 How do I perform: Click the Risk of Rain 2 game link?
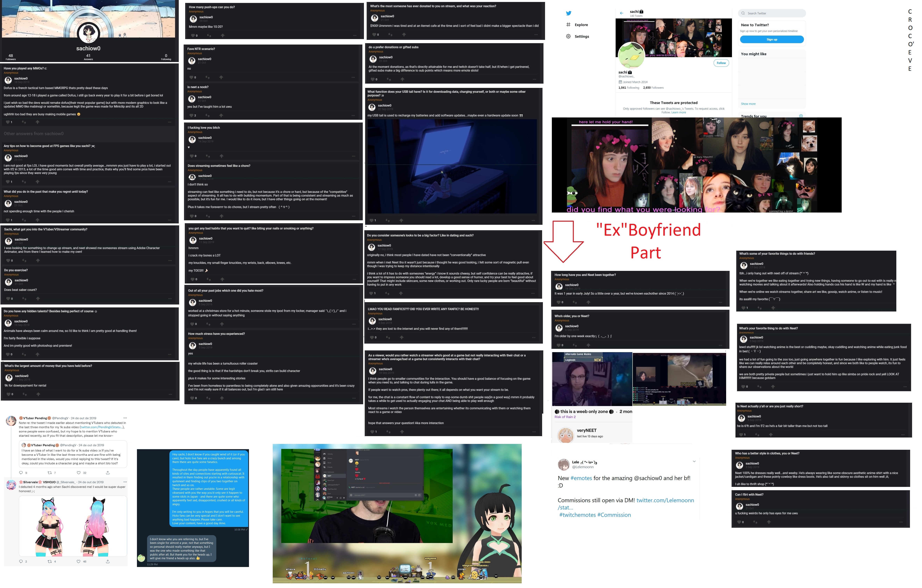coord(565,417)
